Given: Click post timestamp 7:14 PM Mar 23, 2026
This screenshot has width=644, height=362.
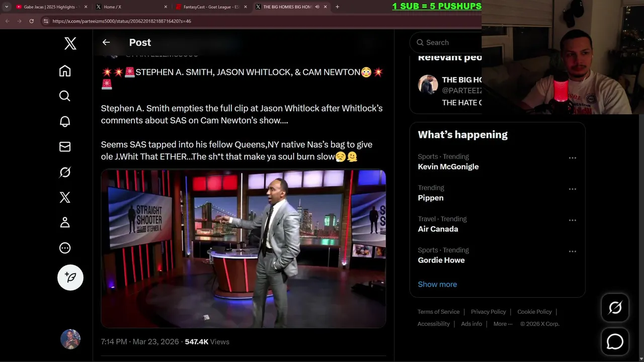Looking at the screenshot, I should (140, 342).
